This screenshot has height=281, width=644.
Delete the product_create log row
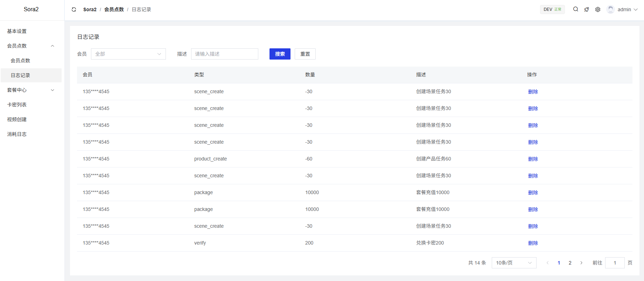coord(533,159)
